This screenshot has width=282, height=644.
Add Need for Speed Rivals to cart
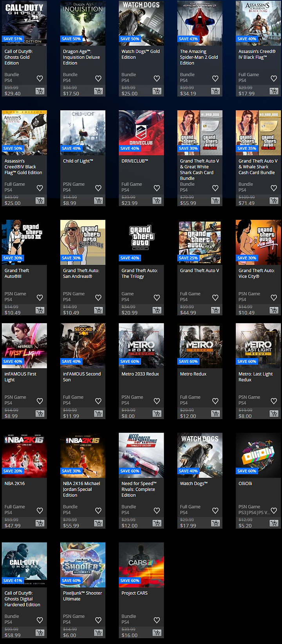[157, 523]
